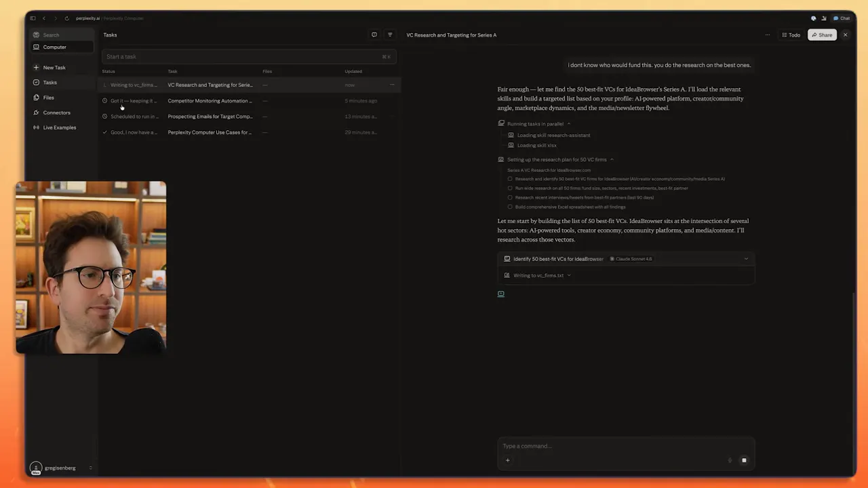Open the 'Perplexity Computer Use Cases' task
This screenshot has width=868, height=488.
coord(250,132)
